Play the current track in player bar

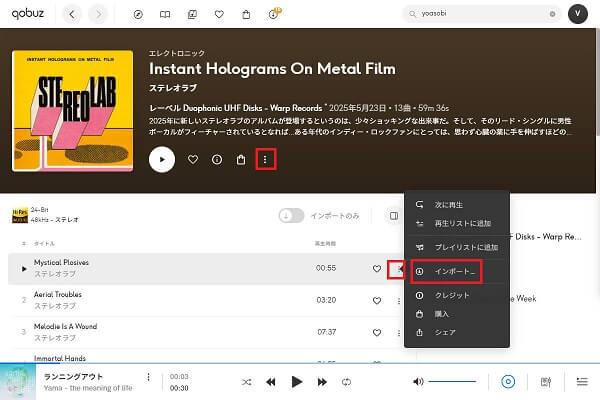point(297,382)
